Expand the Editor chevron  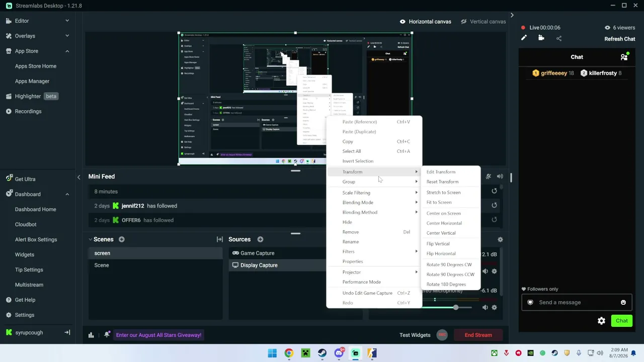(67, 21)
